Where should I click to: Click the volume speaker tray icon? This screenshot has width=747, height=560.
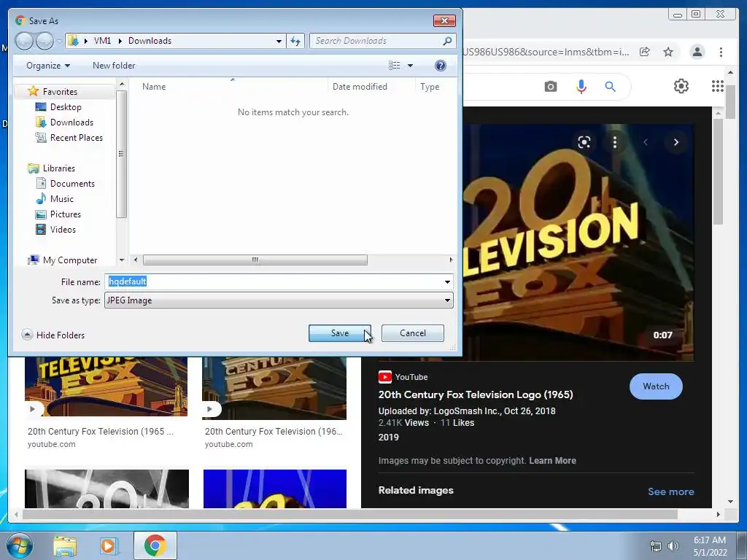[x=673, y=546]
